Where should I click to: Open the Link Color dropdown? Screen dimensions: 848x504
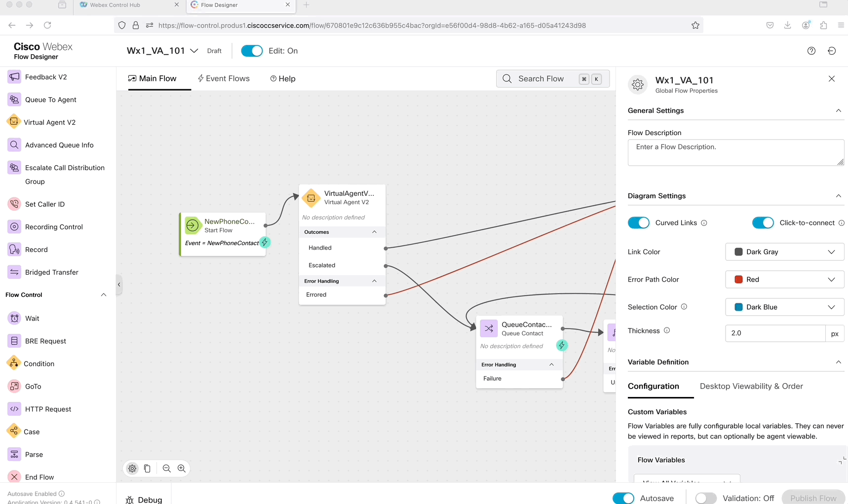pos(784,252)
